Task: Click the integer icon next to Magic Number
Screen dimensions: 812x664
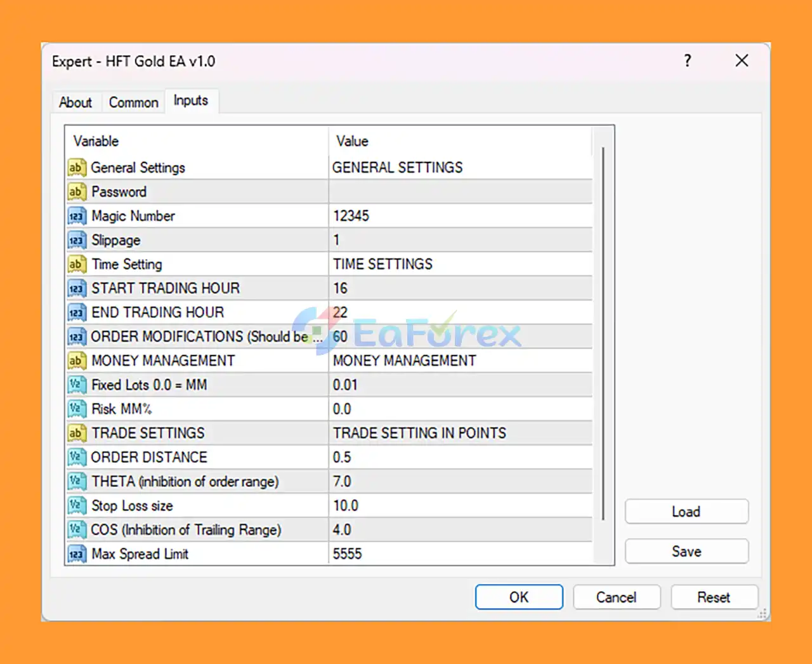Action: tap(76, 216)
